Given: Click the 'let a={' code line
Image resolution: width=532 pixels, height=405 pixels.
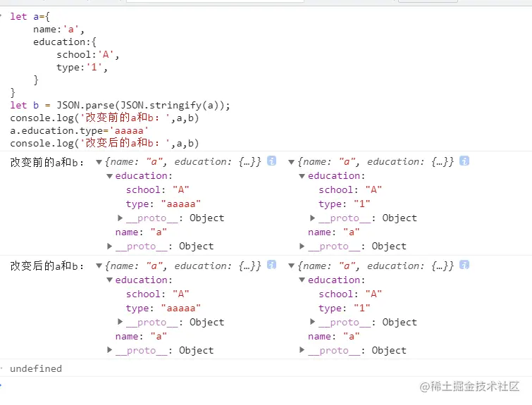Looking at the screenshot, I should pyautogui.click(x=30, y=17).
